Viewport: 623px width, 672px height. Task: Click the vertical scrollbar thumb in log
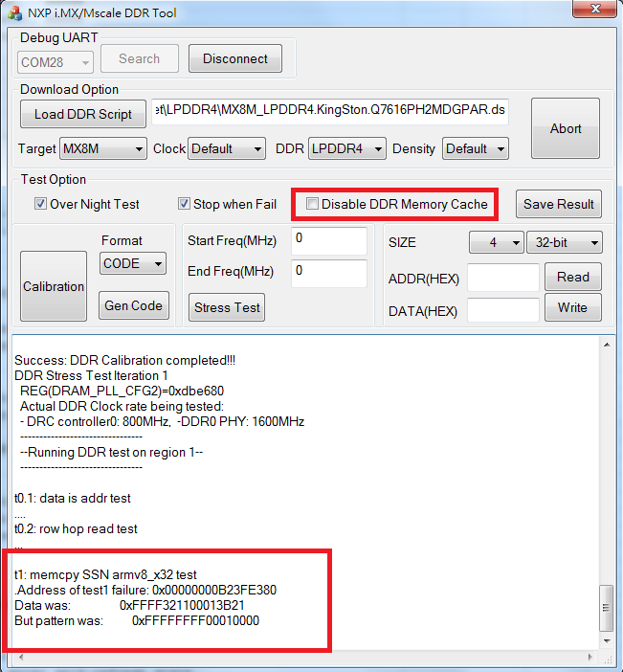click(607, 608)
